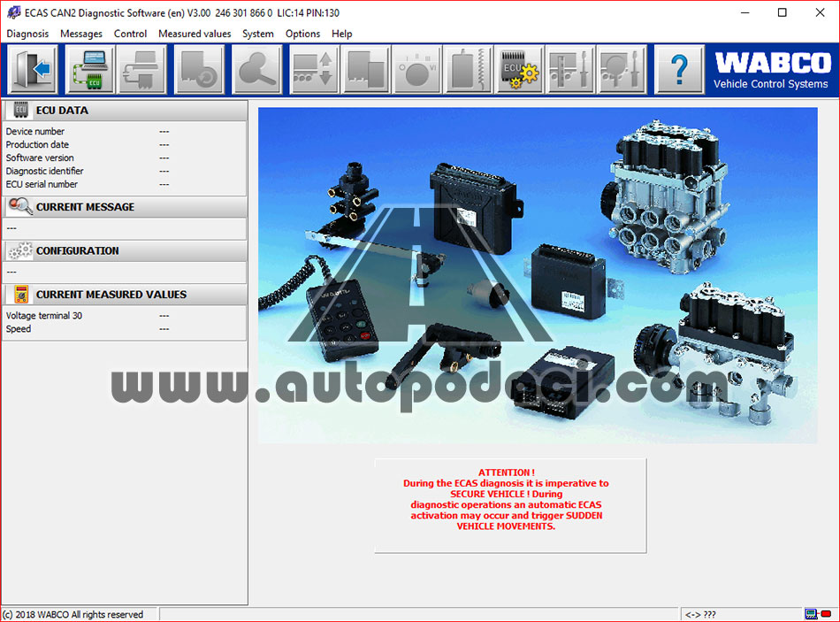Open the Messages menu
This screenshot has height=622, width=840.
tap(80, 34)
